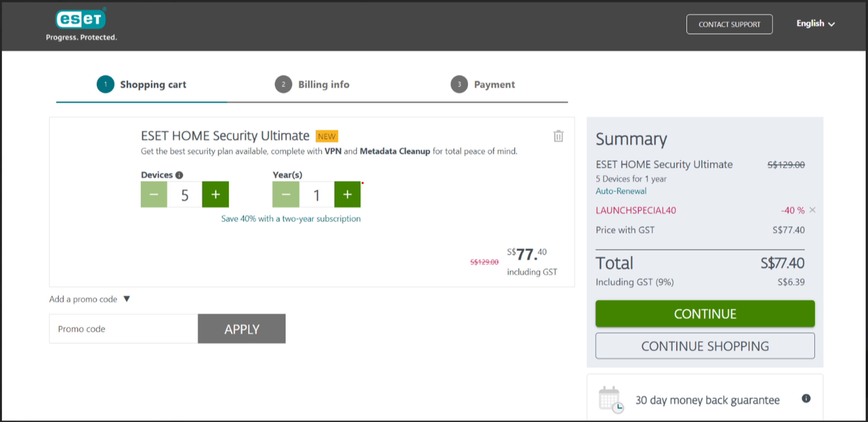
Task: Apply the promo code
Action: click(x=242, y=329)
